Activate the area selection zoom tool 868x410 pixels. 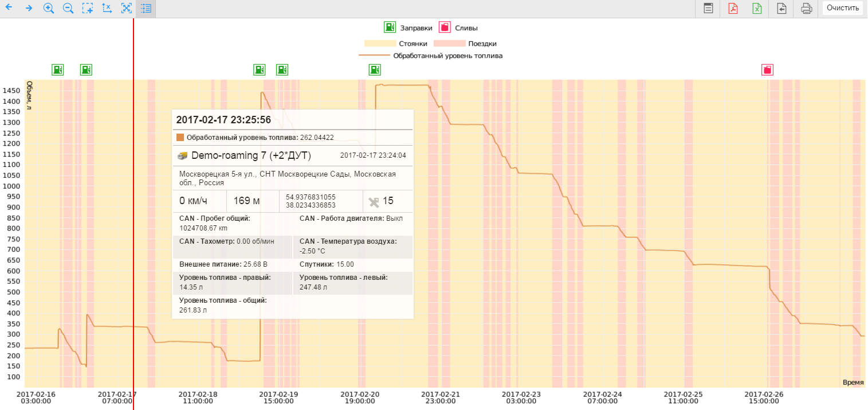tap(87, 8)
